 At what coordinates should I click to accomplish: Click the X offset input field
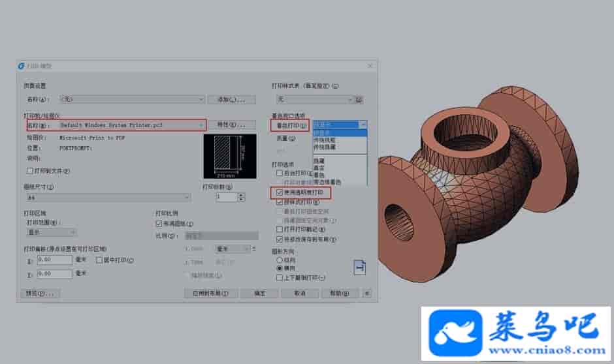click(x=55, y=260)
